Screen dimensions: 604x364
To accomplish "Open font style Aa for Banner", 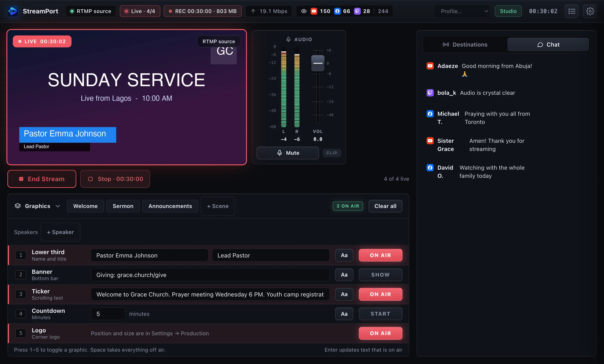I will [x=344, y=275].
